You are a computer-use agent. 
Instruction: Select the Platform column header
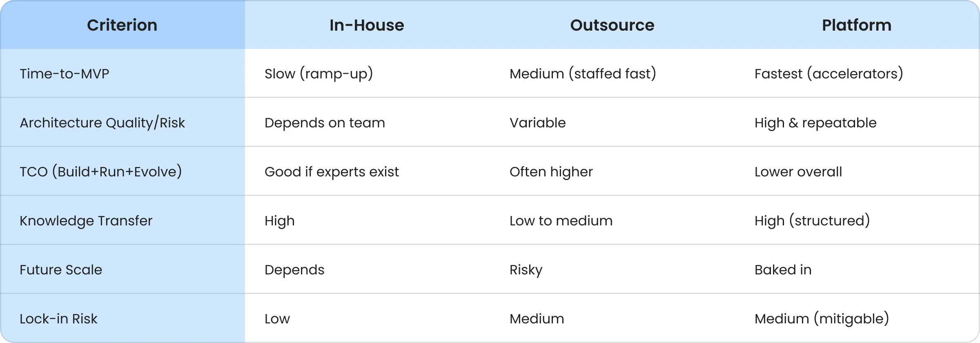point(856,25)
